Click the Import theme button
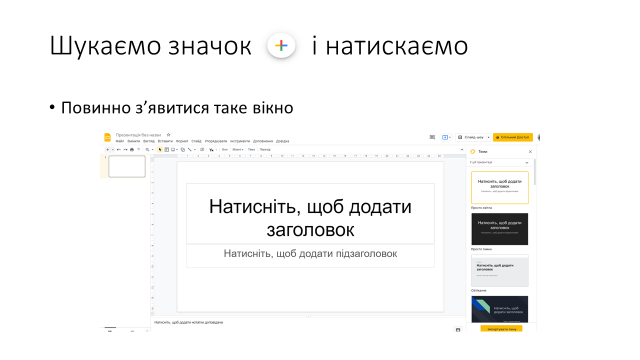Screen dimensions: 640x360 point(501,329)
